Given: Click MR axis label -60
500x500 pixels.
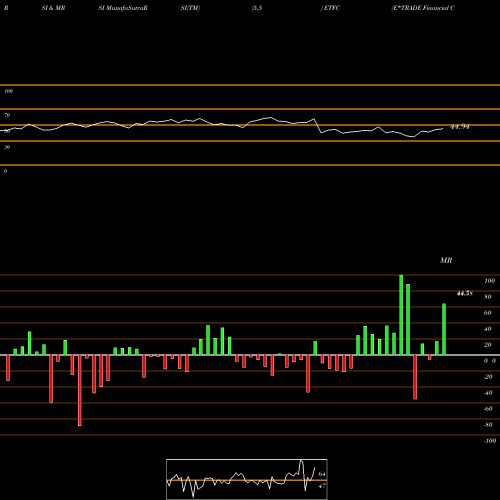Looking at the screenshot, I should pos(488,409).
